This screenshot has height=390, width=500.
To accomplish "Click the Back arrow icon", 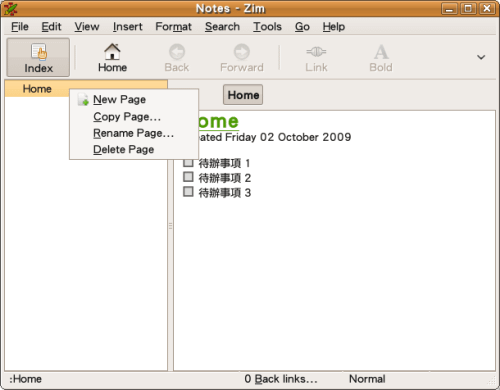I will [177, 52].
